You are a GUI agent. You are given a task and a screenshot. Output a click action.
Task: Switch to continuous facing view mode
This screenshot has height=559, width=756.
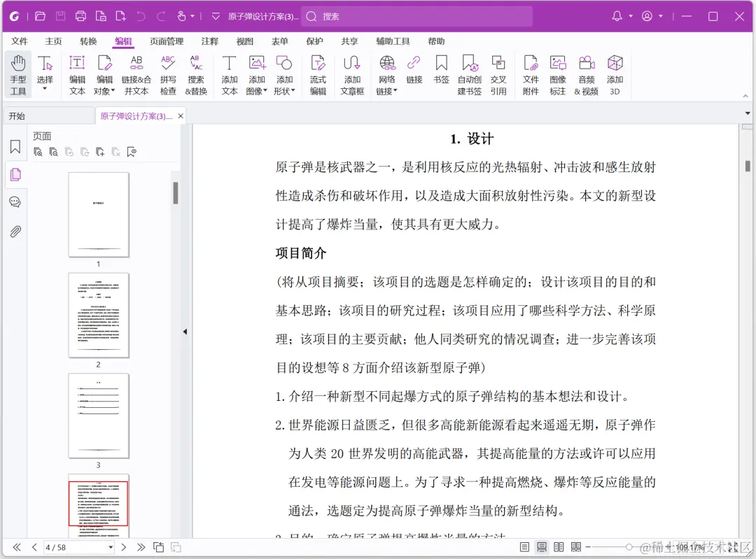tap(576, 547)
